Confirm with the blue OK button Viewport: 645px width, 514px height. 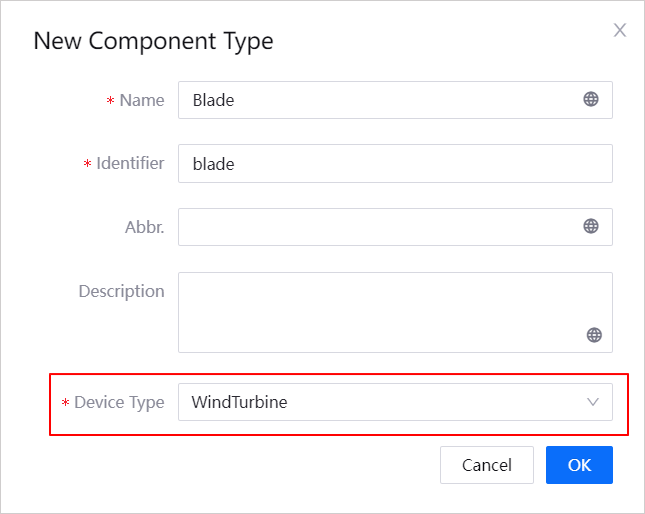point(579,465)
